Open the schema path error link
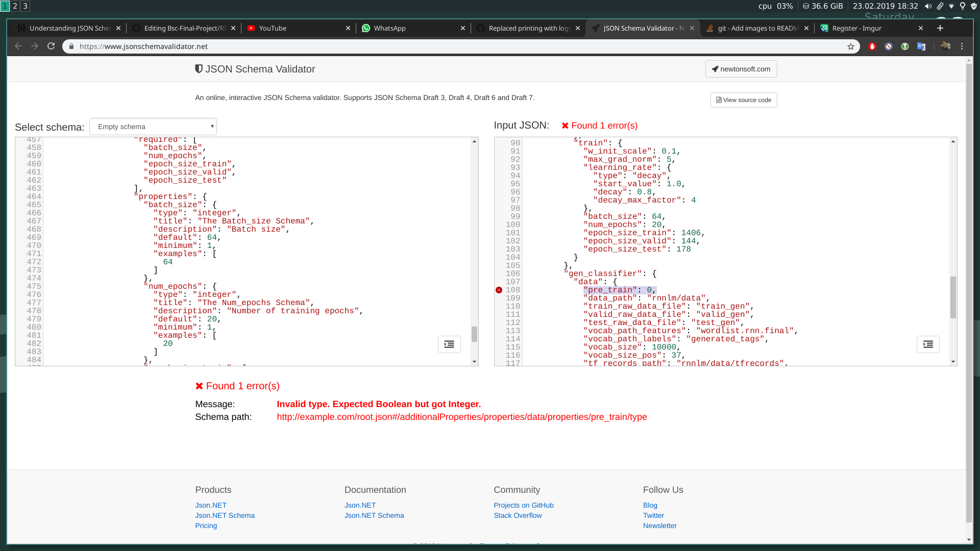This screenshot has width=980, height=551. point(461,417)
